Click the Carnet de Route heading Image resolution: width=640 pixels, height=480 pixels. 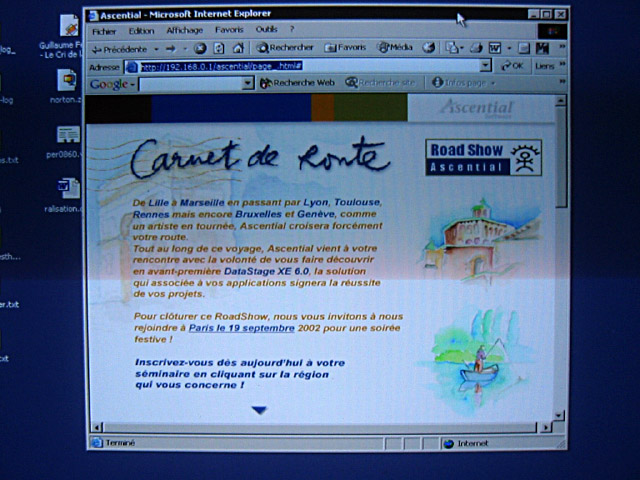tap(259, 158)
